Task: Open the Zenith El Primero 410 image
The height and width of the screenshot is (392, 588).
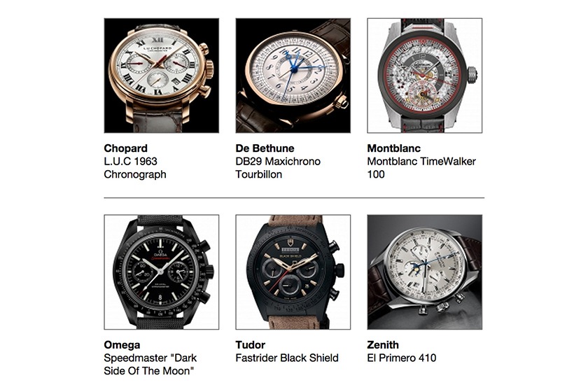Action: [425, 272]
